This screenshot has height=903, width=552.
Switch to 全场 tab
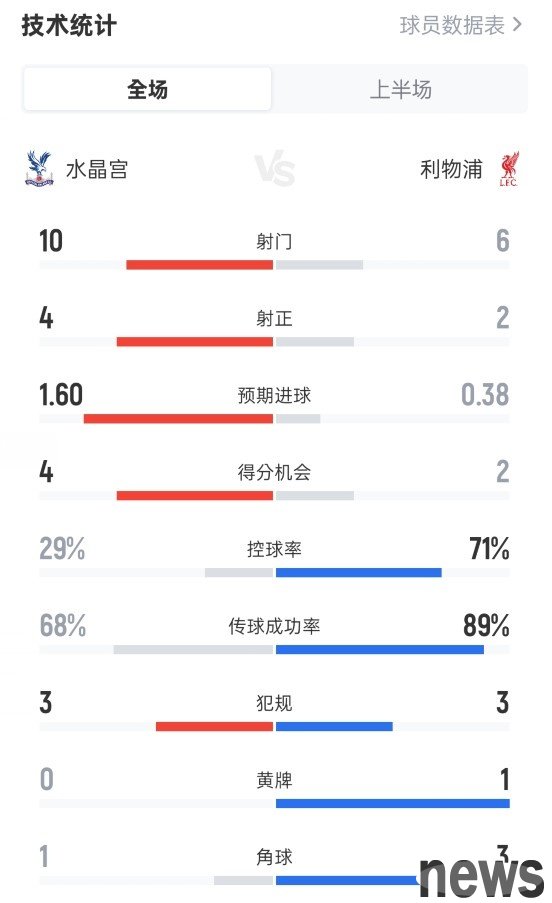click(147, 89)
